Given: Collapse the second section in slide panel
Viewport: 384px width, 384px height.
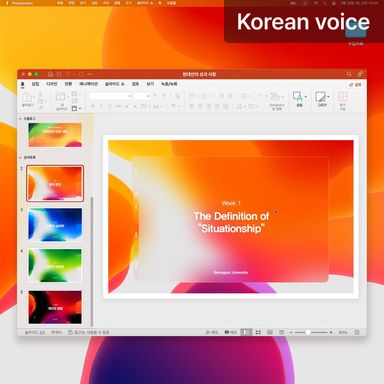Looking at the screenshot, I should 21,157.
